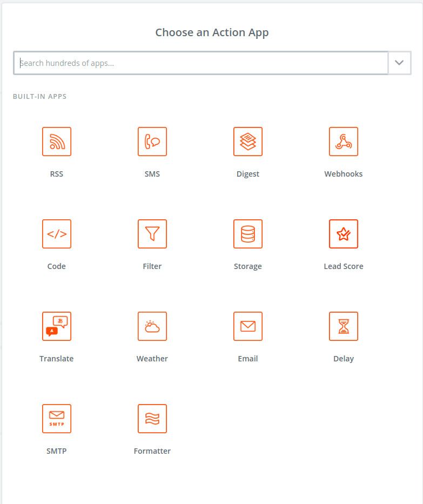The image size is (423, 504).
Task: Open the Formatter app icon
Action: coord(152,419)
